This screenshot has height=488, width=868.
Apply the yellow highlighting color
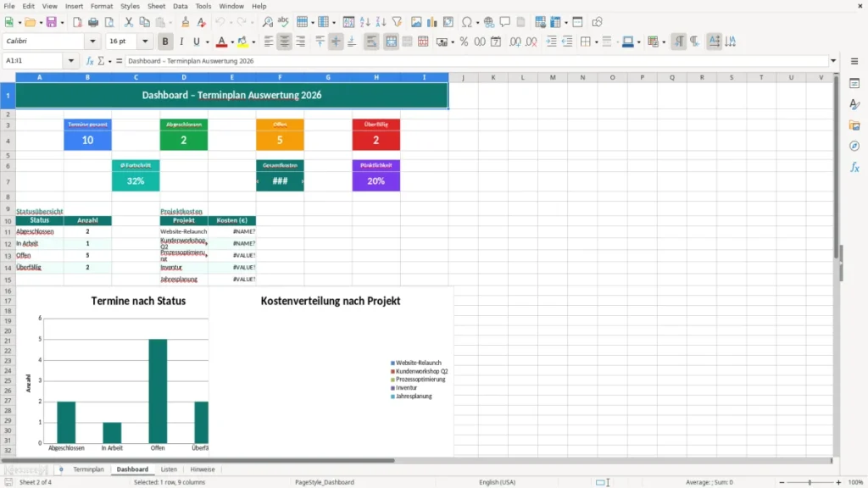click(x=242, y=42)
